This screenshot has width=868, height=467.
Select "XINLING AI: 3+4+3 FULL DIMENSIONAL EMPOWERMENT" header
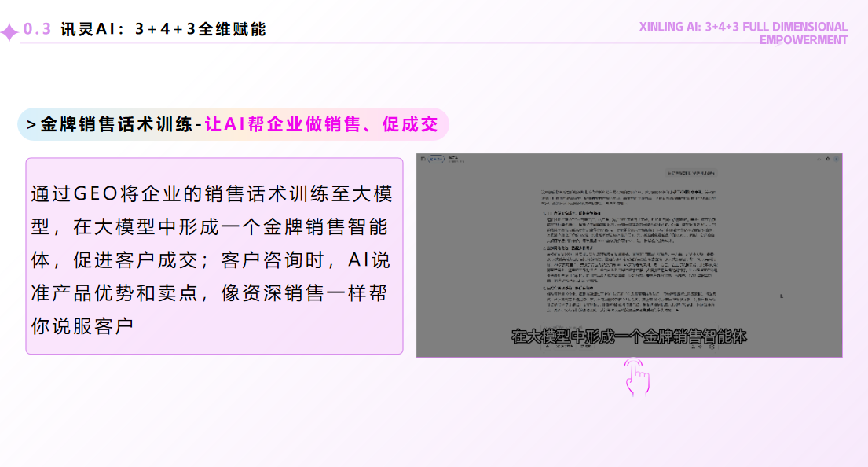point(743,33)
